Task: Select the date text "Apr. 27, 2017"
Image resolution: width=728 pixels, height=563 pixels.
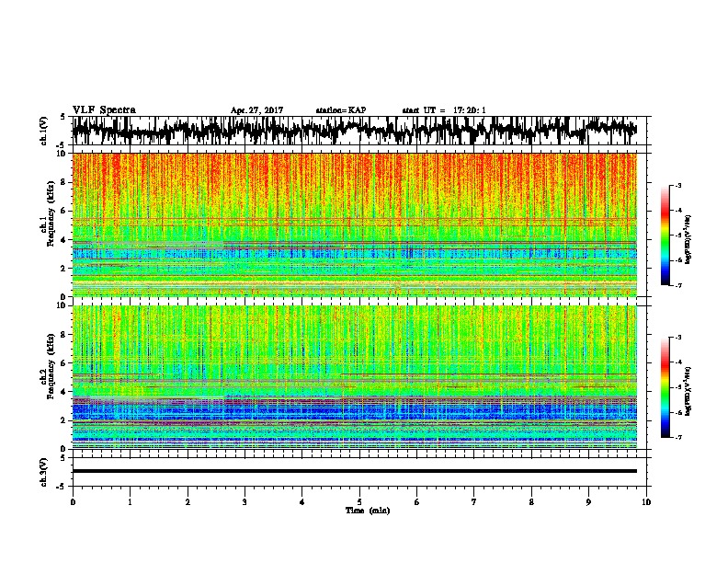Action: click(256, 110)
